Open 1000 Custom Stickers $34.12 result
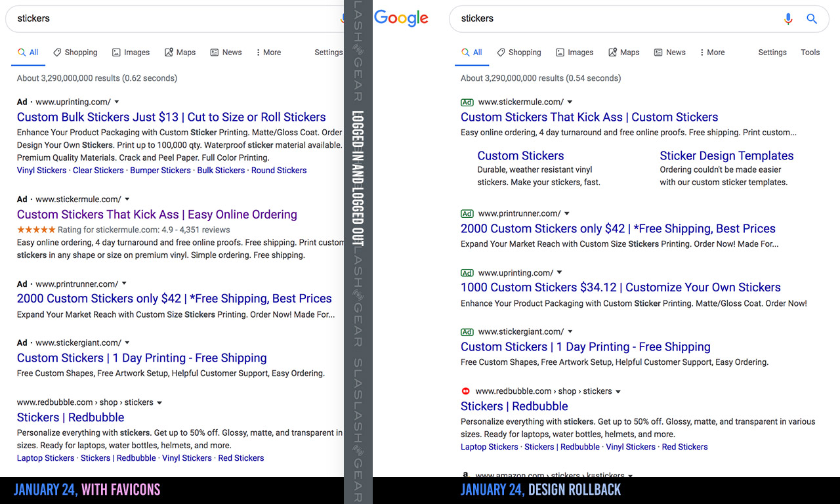 [621, 287]
